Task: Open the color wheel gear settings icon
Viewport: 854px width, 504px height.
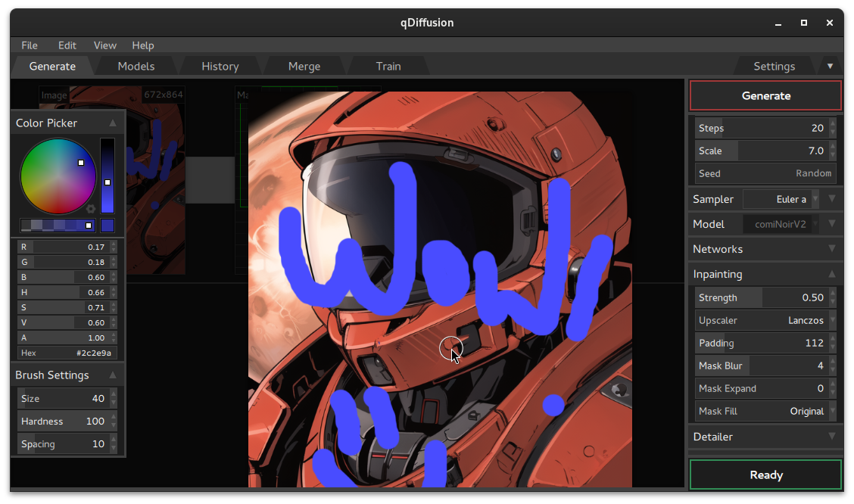Action: (90, 208)
